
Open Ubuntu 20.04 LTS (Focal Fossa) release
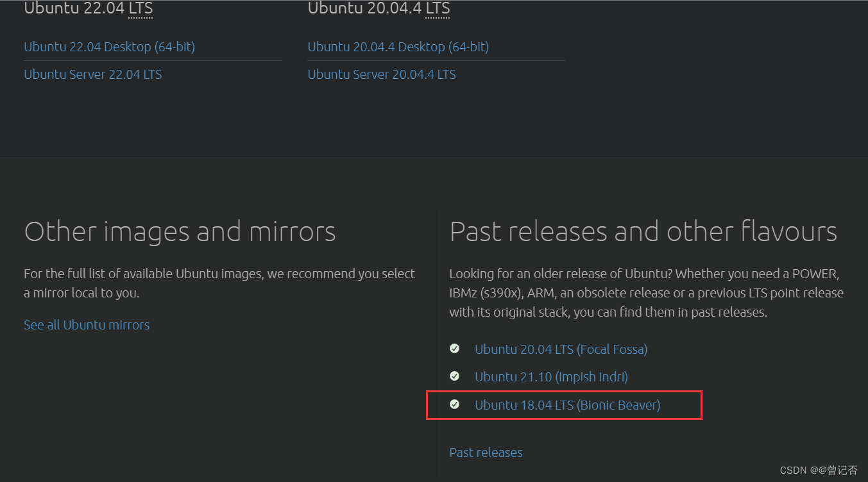coord(561,349)
